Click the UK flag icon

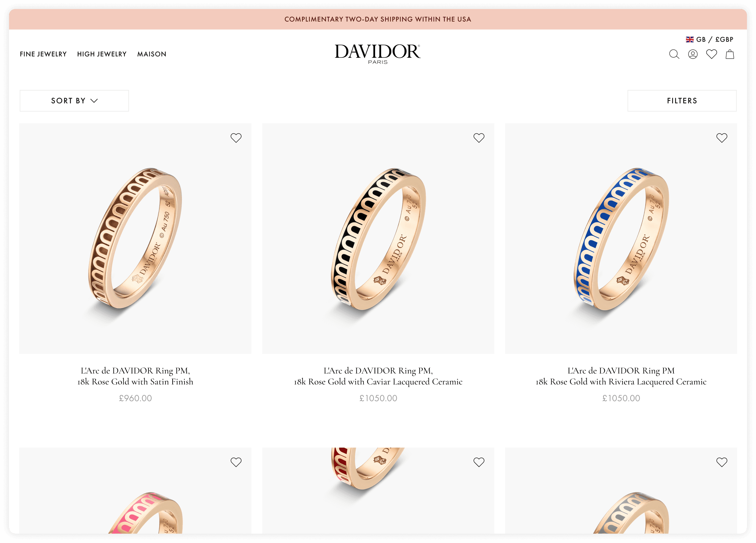(x=690, y=39)
